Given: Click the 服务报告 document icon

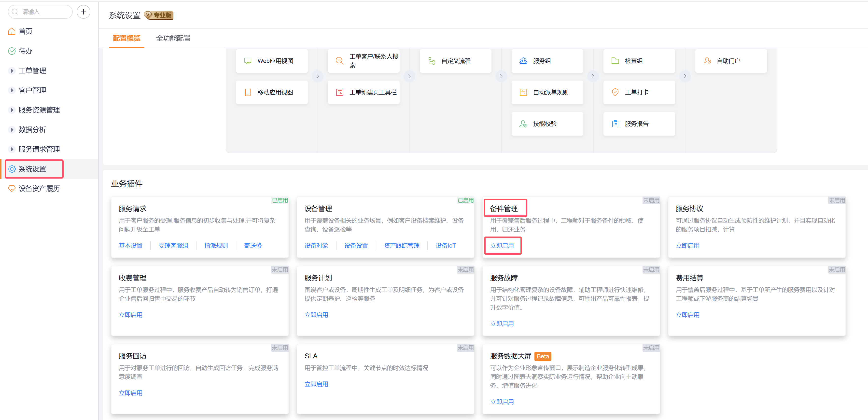Looking at the screenshot, I should click(615, 124).
